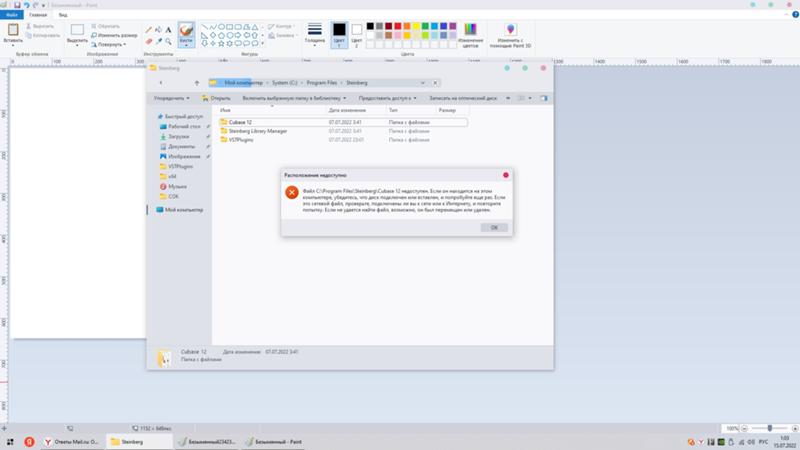Click the Select (Выделить) rectangle icon
Viewport: 800px width, 450px height.
[x=77, y=30]
